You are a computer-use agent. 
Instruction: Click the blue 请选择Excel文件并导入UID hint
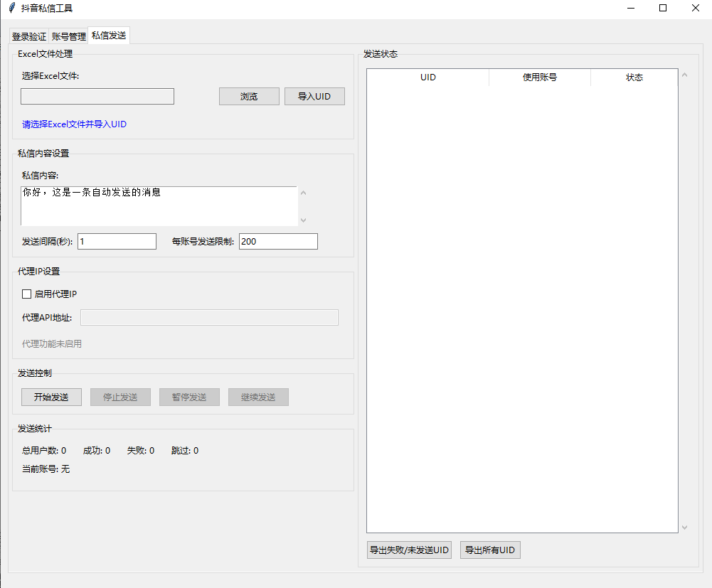click(x=73, y=124)
